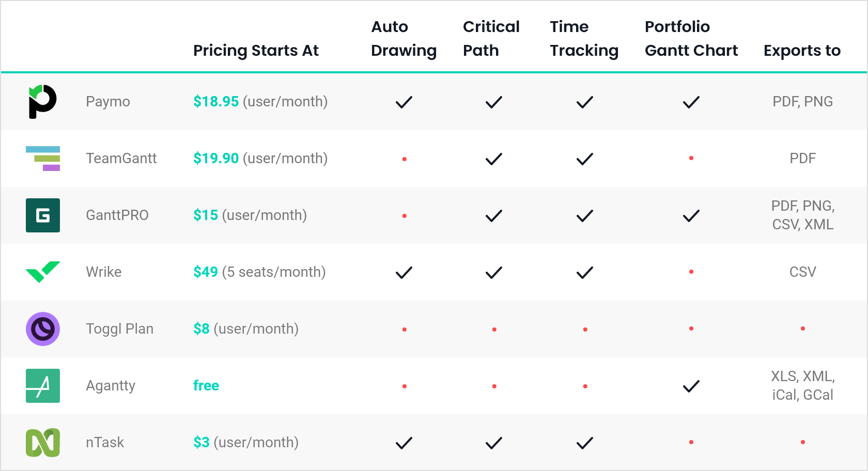This screenshot has height=471, width=868.
Task: Click the Exports to column header
Action: [x=802, y=51]
